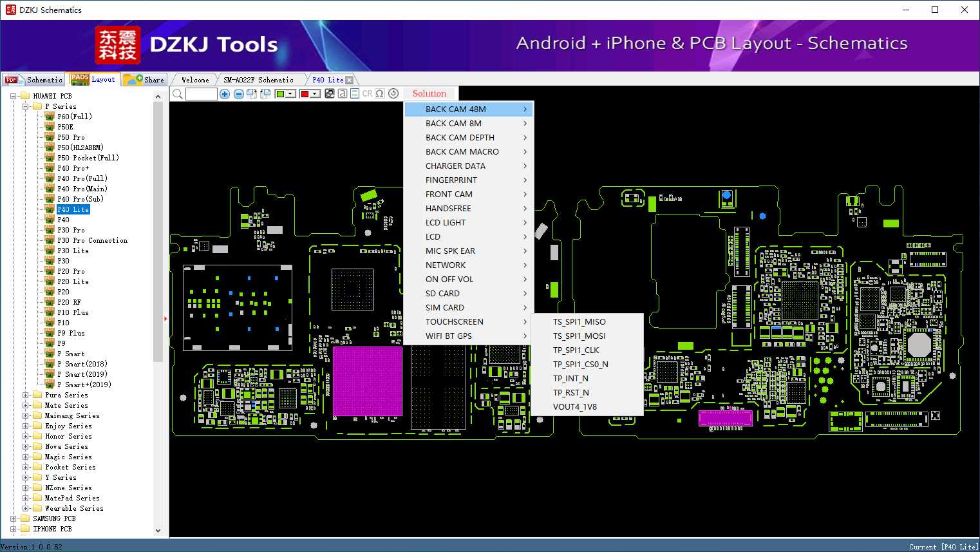The height and width of the screenshot is (552, 980).
Task: Choose TP_RST_N signal entry
Action: 587,393
